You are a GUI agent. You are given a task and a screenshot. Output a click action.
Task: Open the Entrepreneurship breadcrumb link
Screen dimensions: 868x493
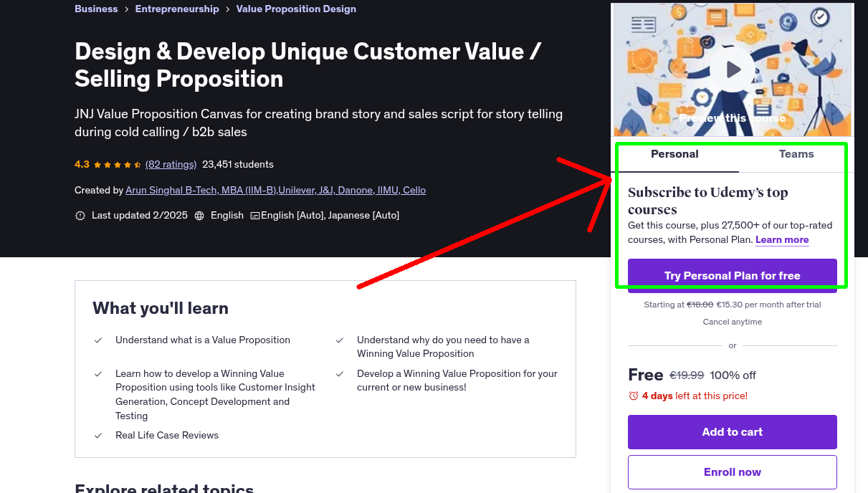[177, 9]
